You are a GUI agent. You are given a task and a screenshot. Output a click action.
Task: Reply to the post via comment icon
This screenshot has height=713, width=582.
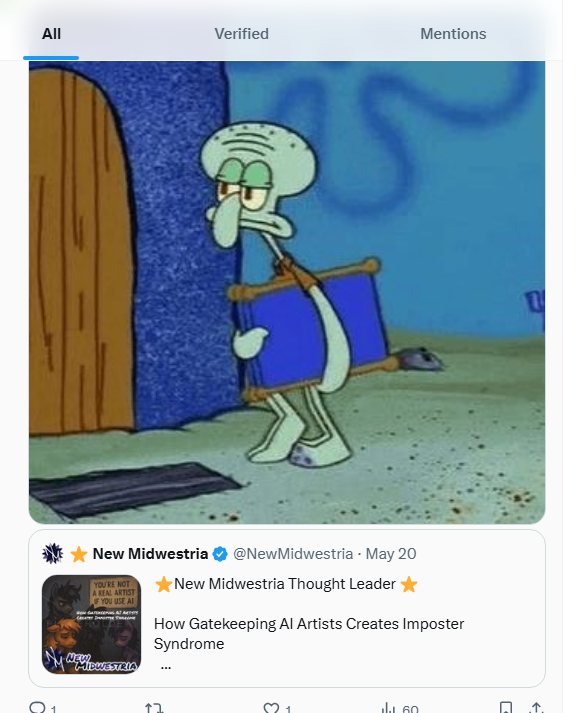tap(37, 708)
